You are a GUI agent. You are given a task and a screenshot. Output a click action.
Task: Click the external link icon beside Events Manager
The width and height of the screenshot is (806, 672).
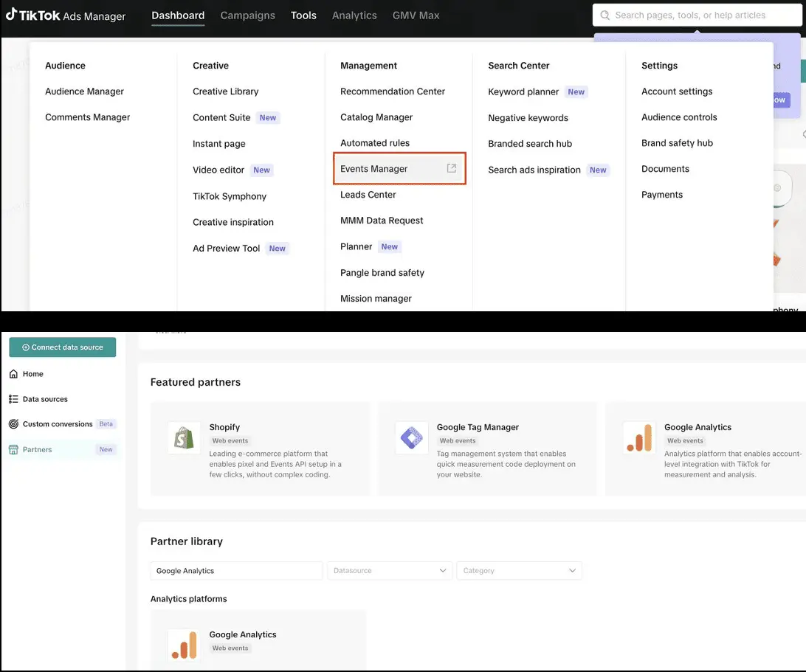[451, 168]
